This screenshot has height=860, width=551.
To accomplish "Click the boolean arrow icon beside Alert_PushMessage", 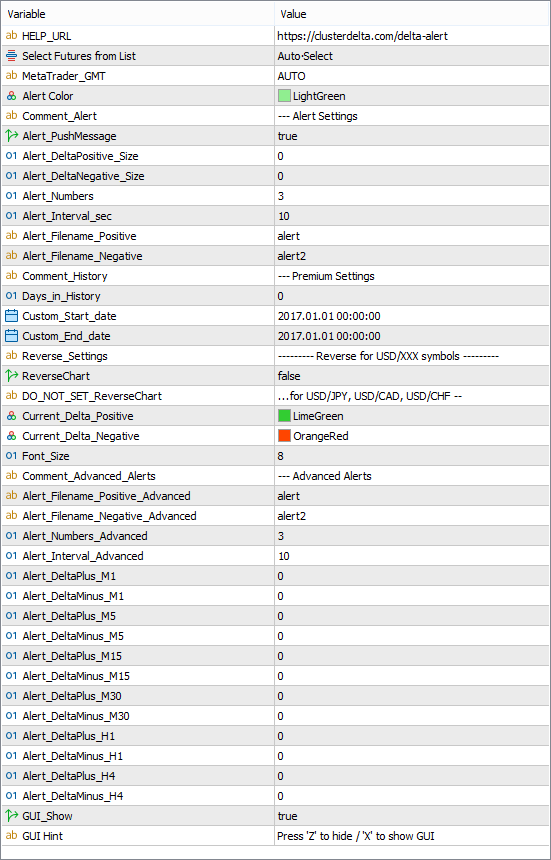I will pos(12,136).
